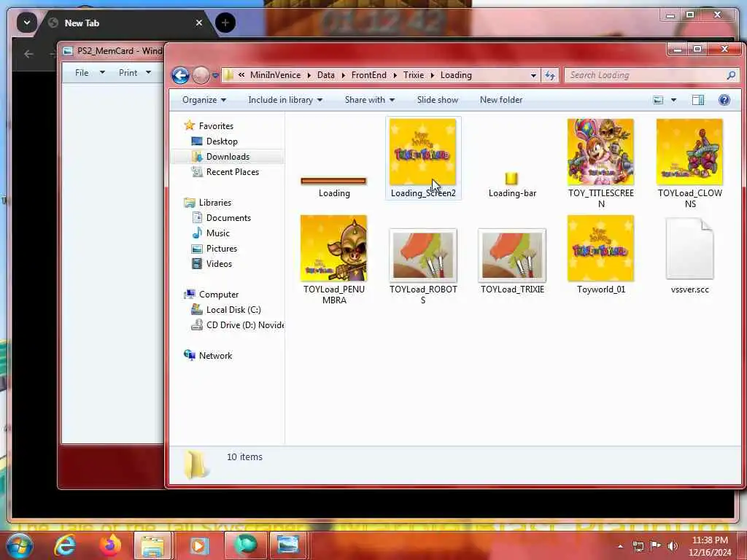Open the Windows Start button
Viewport: 747px width, 560px height.
pyautogui.click(x=19, y=545)
